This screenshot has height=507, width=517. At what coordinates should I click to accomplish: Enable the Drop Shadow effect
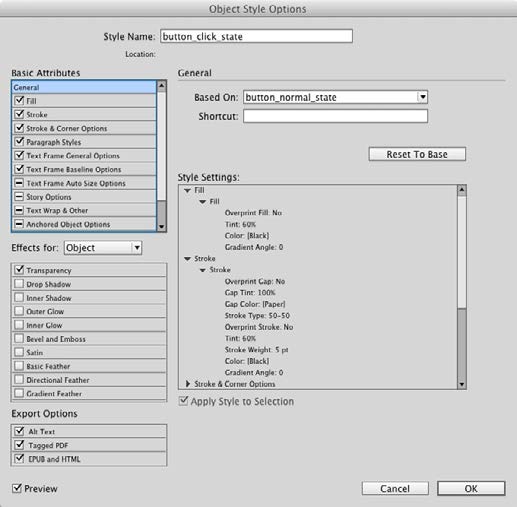tap(19, 284)
